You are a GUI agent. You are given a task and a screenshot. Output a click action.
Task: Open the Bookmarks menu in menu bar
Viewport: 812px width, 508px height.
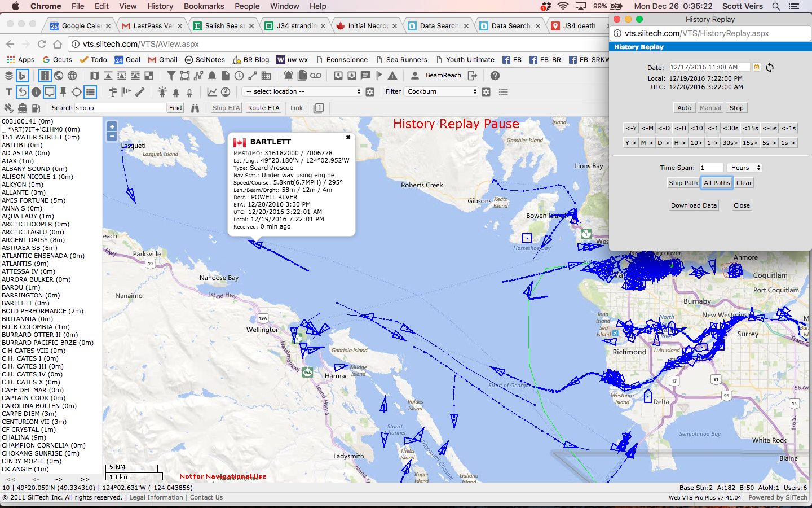coord(204,6)
